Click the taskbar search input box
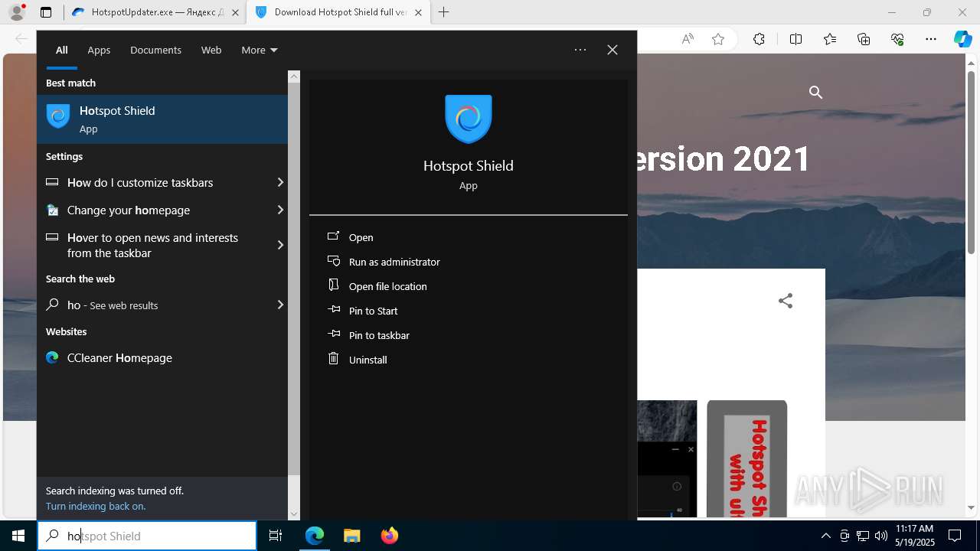The image size is (980, 551). pos(147,536)
